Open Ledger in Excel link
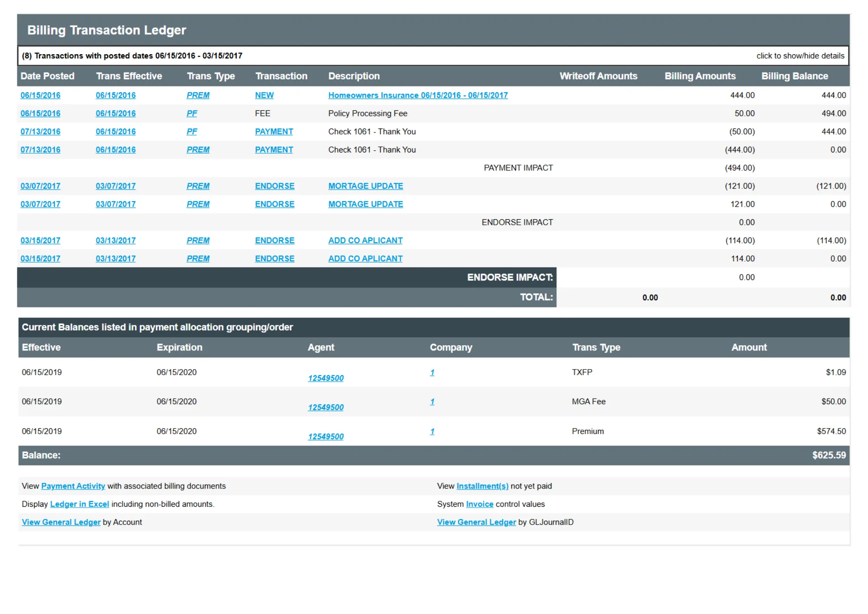 pos(79,504)
